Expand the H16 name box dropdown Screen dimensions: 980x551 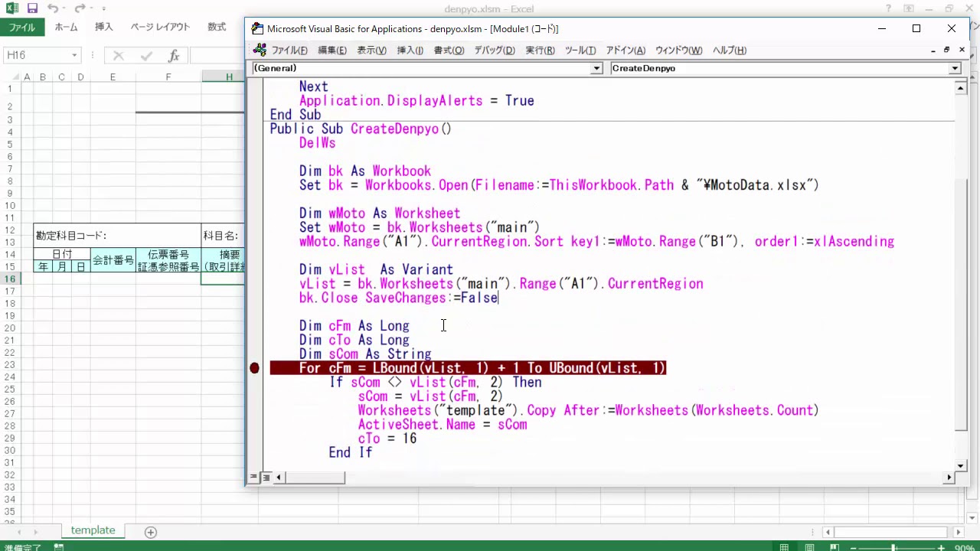[74, 55]
